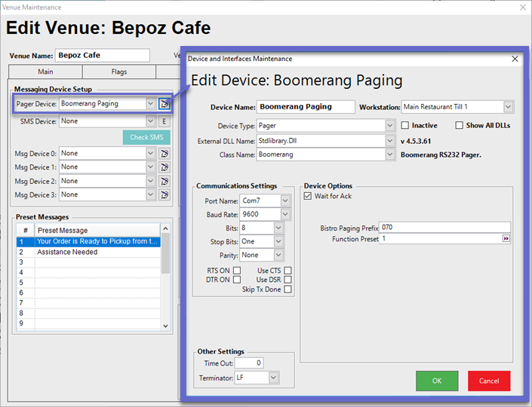
Task: Close the Device and Interfaces Maintenance dialog
Action: [x=515, y=59]
